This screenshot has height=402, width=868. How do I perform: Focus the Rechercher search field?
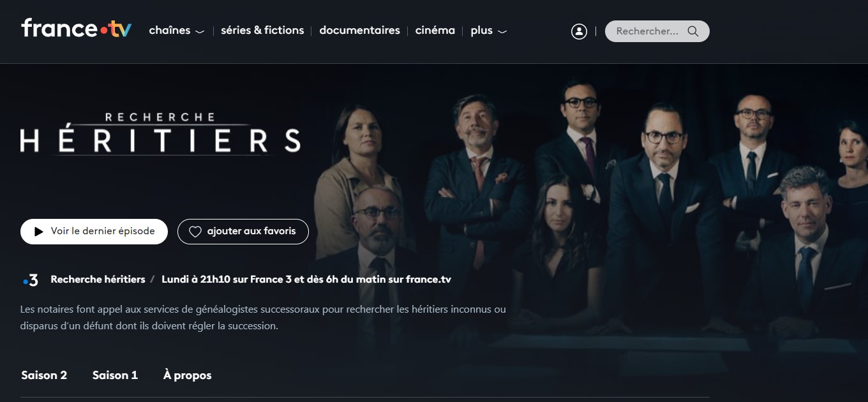pyautogui.click(x=657, y=31)
